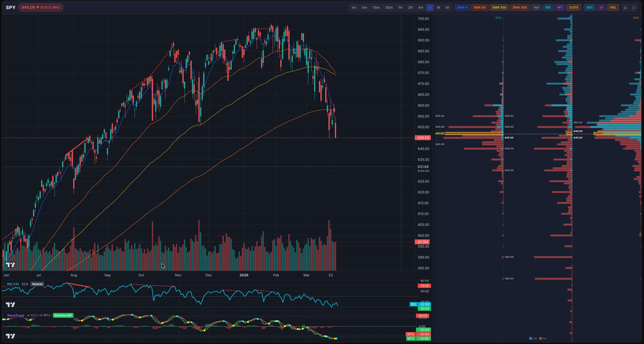The image size is (644, 344).
Task: Toggle the orange VOL panel button
Action: click(x=613, y=8)
